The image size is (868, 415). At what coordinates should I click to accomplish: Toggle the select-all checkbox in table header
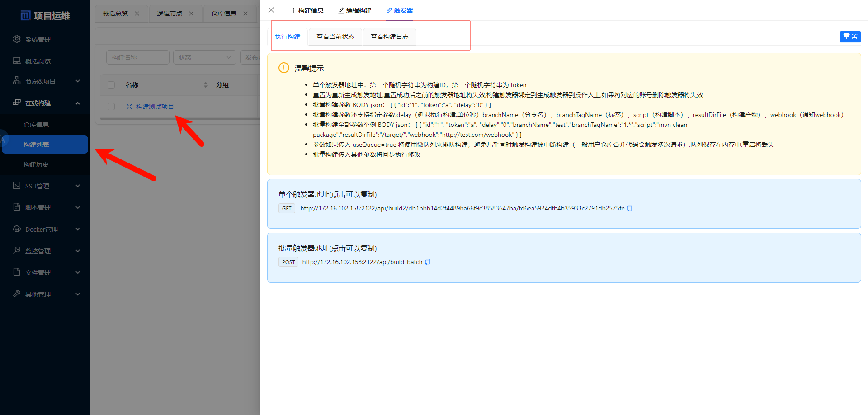pos(111,85)
